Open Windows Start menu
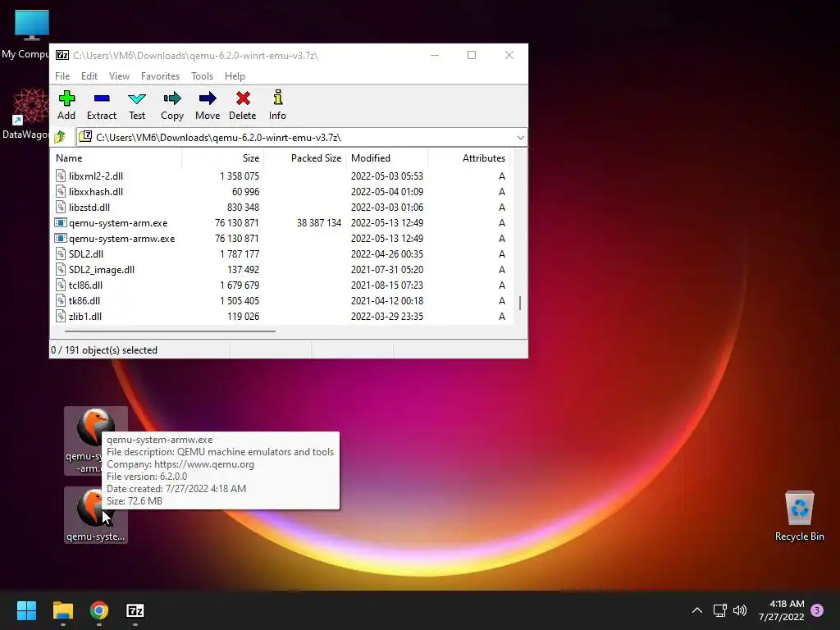This screenshot has height=630, width=840. pyautogui.click(x=26, y=610)
